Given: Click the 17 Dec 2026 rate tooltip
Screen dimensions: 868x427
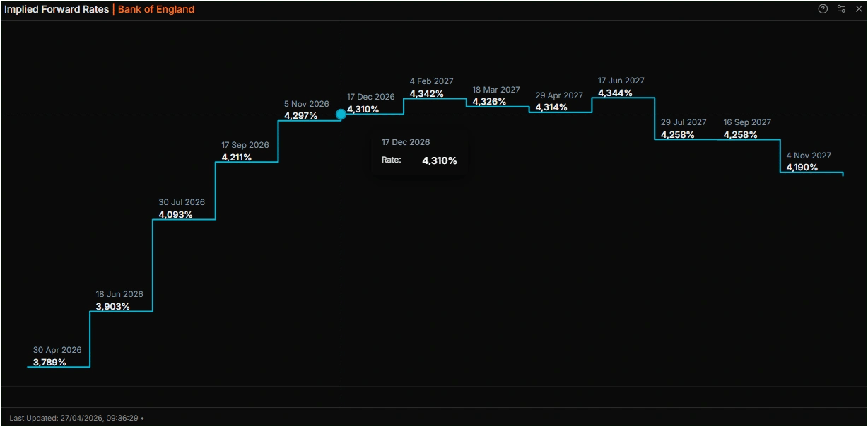Looking at the screenshot, I should pyautogui.click(x=419, y=153).
